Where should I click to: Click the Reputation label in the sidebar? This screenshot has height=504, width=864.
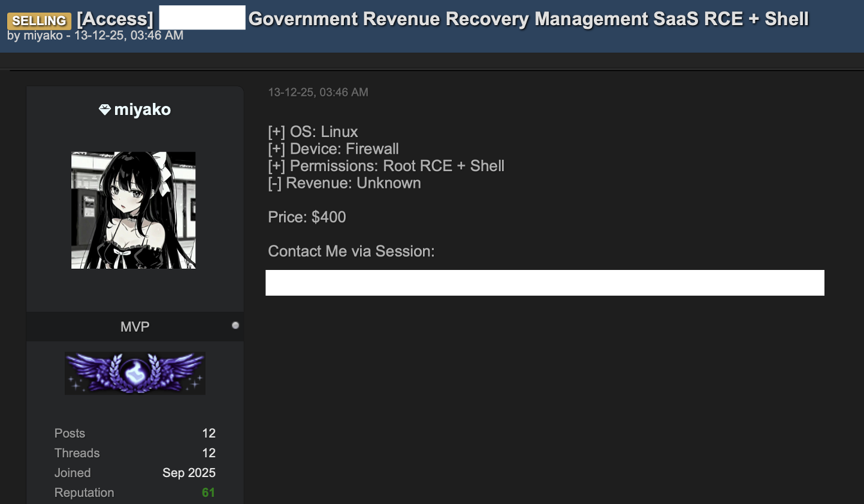(84, 492)
